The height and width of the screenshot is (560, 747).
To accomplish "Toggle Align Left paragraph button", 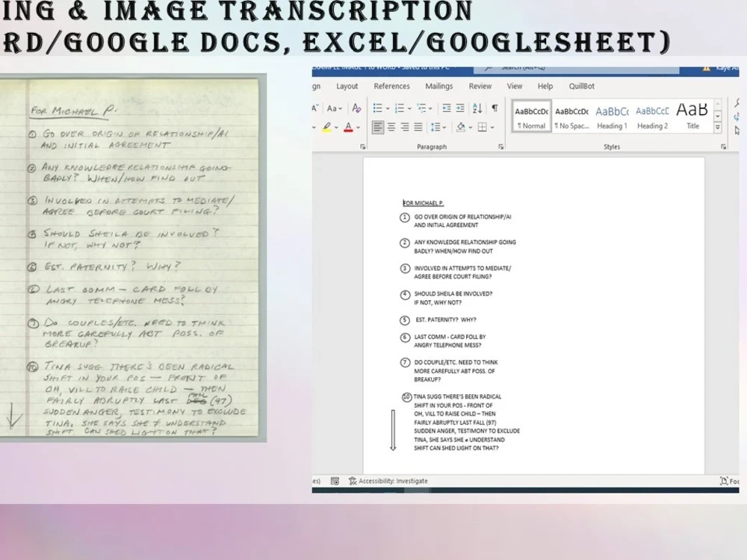I will [x=378, y=127].
